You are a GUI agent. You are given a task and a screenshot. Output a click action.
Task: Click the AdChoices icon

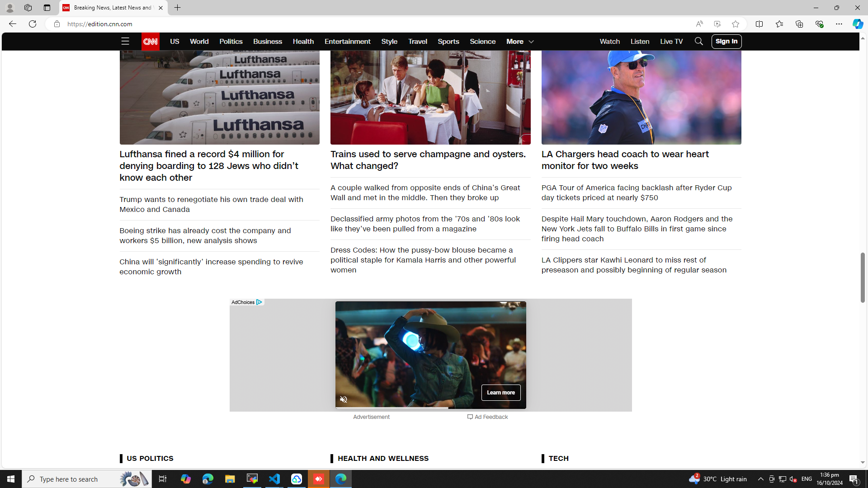259,302
